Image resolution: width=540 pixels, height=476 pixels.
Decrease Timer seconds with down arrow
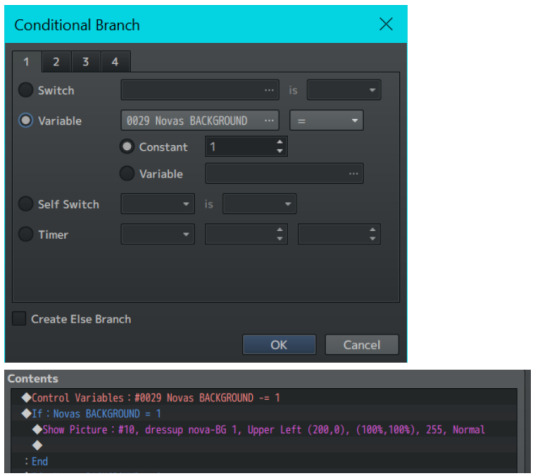pyautogui.click(x=373, y=239)
